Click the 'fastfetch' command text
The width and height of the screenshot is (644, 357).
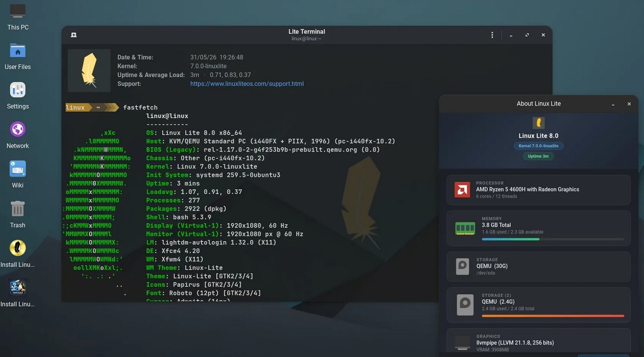(140, 108)
